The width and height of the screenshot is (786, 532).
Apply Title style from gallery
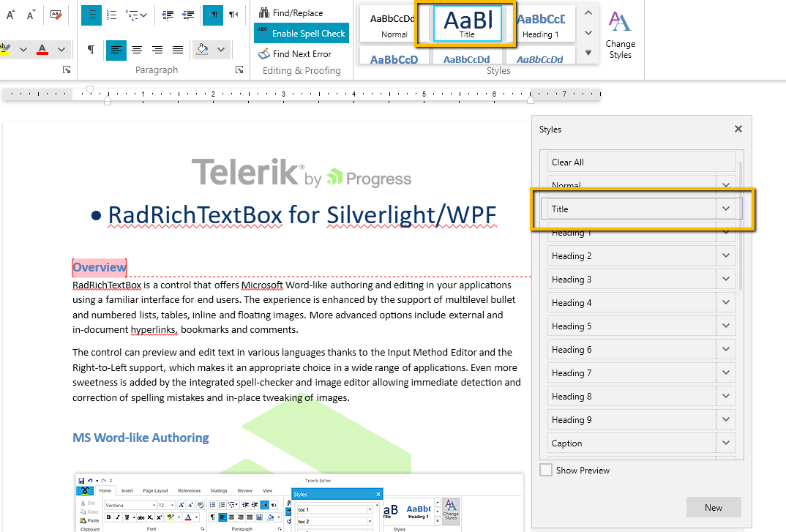coord(467,24)
